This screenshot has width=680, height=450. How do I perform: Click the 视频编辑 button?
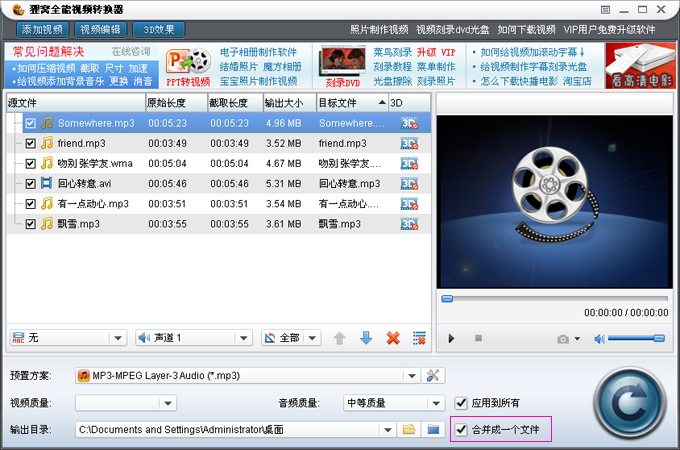click(x=101, y=29)
